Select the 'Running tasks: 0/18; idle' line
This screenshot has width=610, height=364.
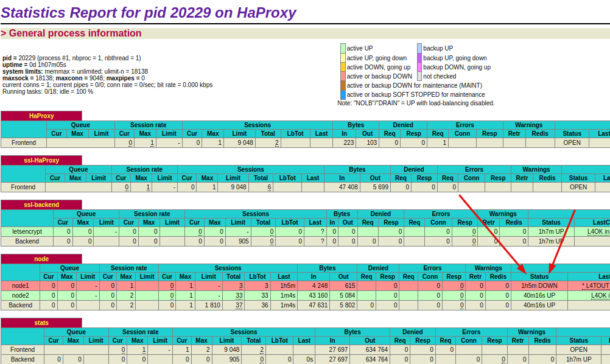[x=48, y=92]
